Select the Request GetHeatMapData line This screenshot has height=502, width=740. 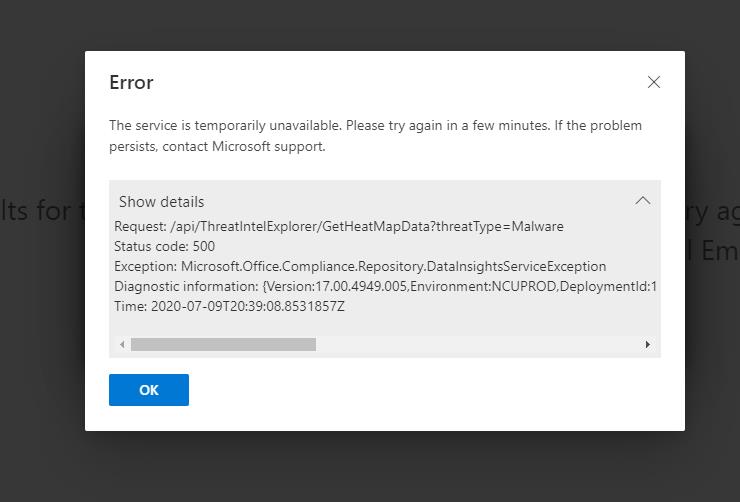(x=339, y=226)
